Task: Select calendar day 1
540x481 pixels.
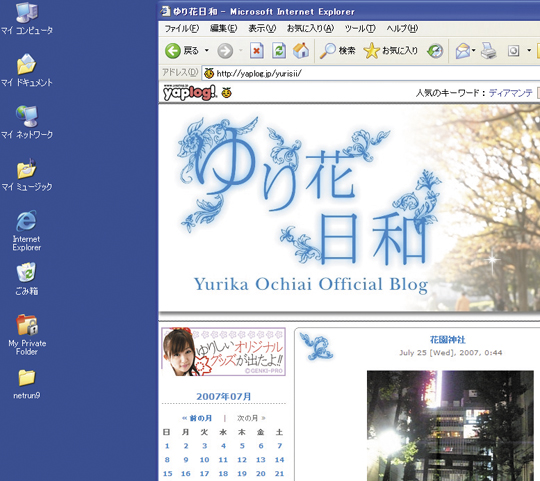Action: coord(167,446)
